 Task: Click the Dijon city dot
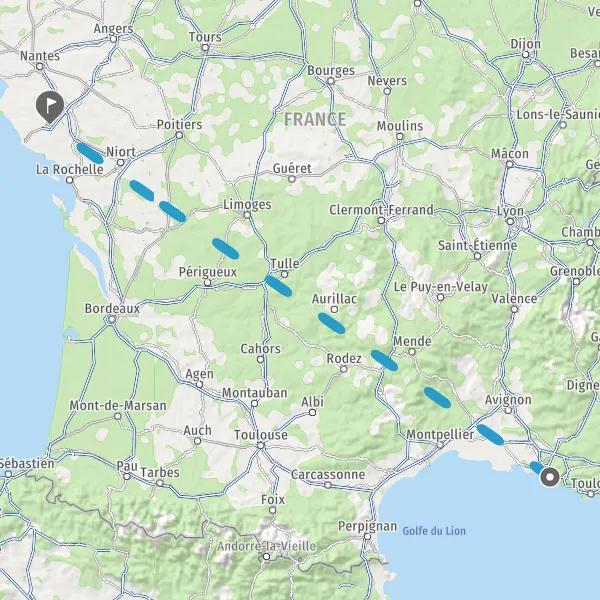click(x=526, y=55)
